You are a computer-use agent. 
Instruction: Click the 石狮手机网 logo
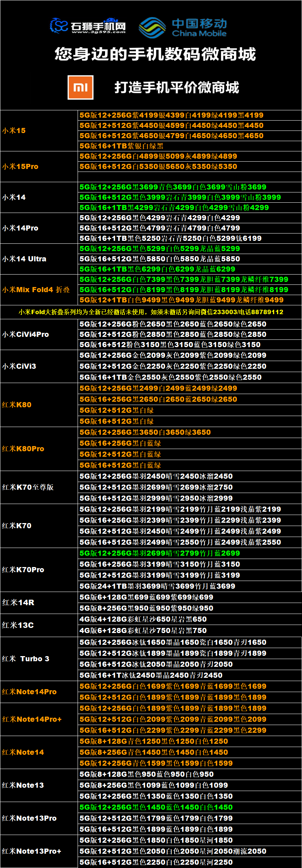pyautogui.click(x=88, y=26)
